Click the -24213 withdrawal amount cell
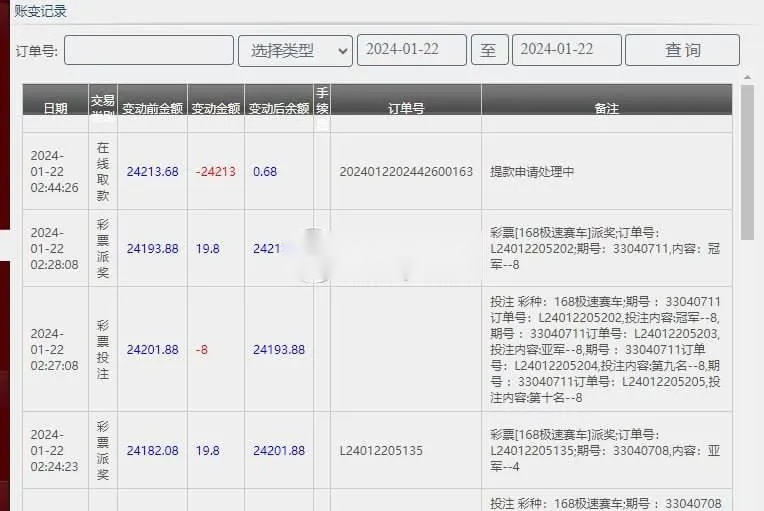 (216, 172)
